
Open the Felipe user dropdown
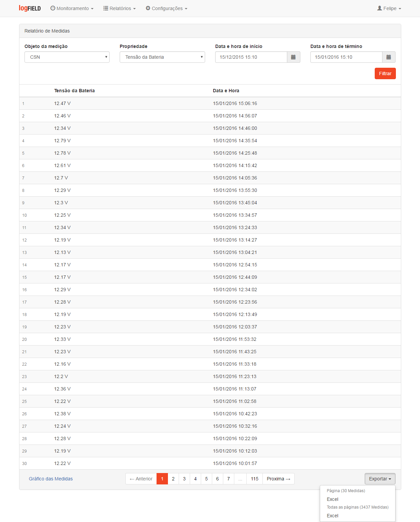point(389,8)
